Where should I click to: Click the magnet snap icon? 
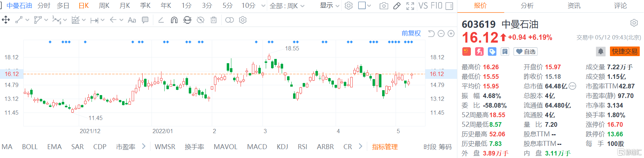tap(174, 20)
